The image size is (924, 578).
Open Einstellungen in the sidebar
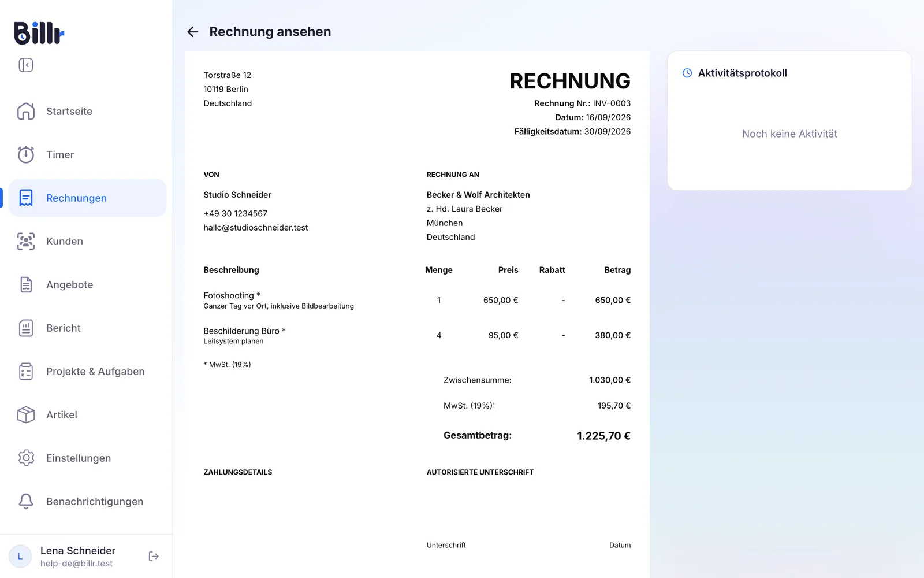[x=88, y=458]
